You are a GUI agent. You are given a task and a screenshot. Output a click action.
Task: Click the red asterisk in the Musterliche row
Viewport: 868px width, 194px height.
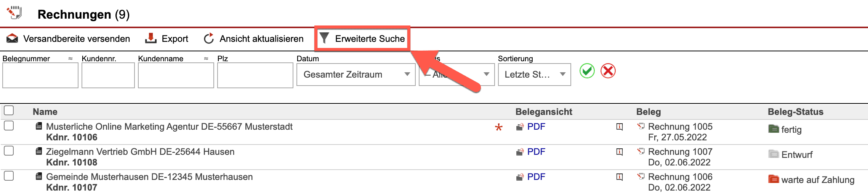pos(498,127)
